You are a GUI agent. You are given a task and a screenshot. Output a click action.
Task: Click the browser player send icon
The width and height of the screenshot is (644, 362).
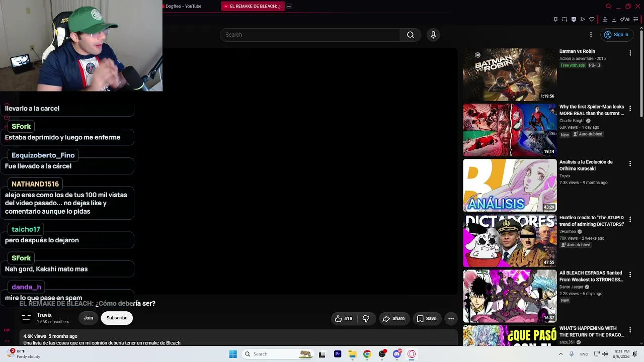pyautogui.click(x=583, y=20)
